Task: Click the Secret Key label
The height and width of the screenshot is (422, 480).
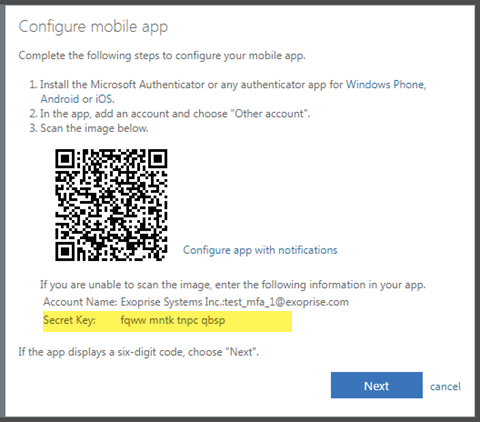Action: tap(69, 320)
